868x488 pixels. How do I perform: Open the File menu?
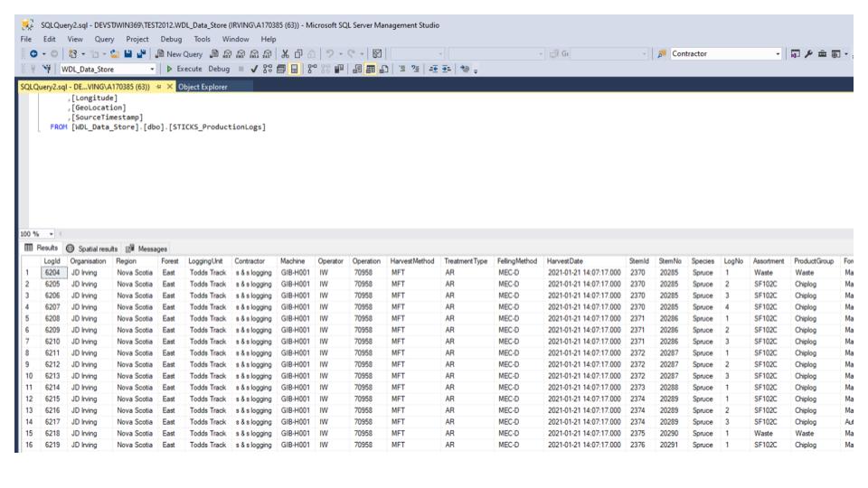26,39
